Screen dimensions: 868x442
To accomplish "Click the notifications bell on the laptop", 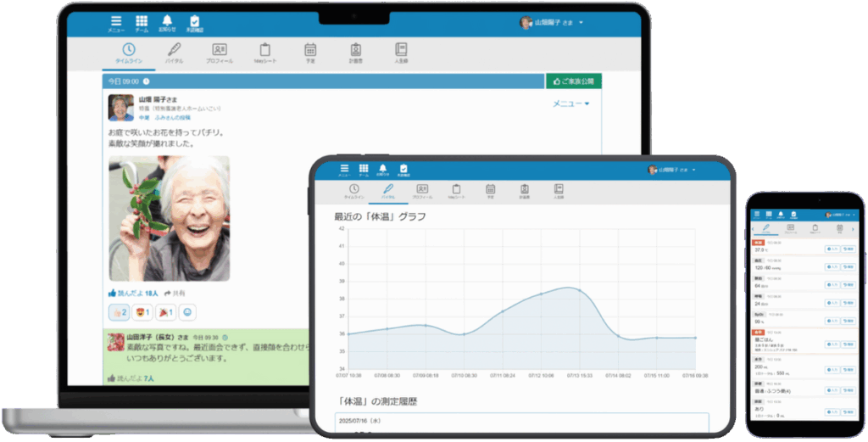I will coord(167,23).
